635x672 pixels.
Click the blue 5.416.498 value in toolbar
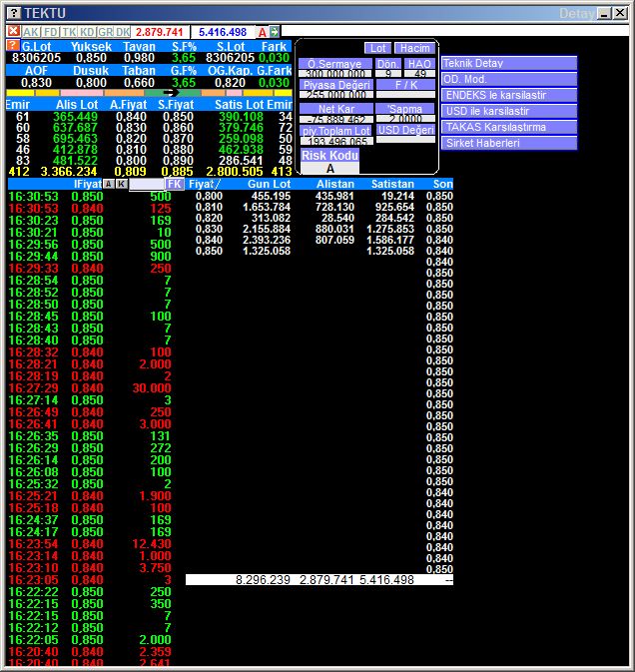tap(223, 32)
